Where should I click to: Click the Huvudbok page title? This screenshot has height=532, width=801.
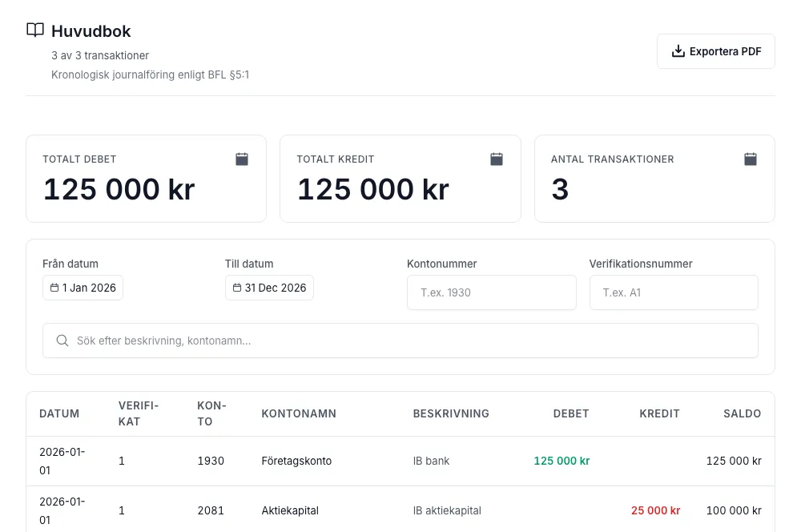coord(91,31)
